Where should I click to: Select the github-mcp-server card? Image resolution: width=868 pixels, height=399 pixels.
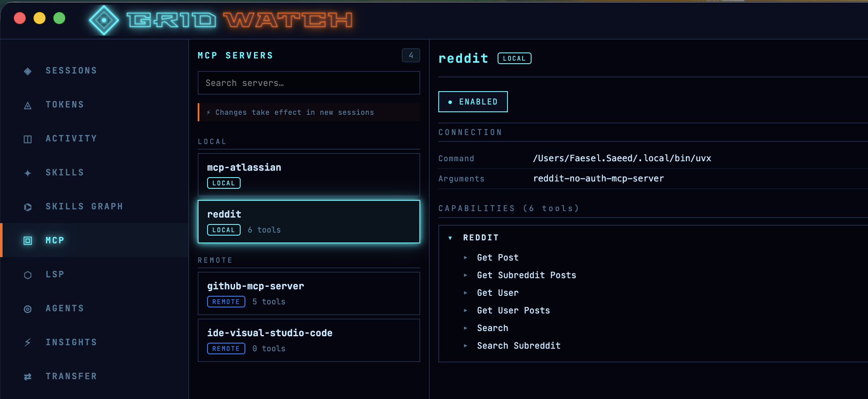pos(309,293)
